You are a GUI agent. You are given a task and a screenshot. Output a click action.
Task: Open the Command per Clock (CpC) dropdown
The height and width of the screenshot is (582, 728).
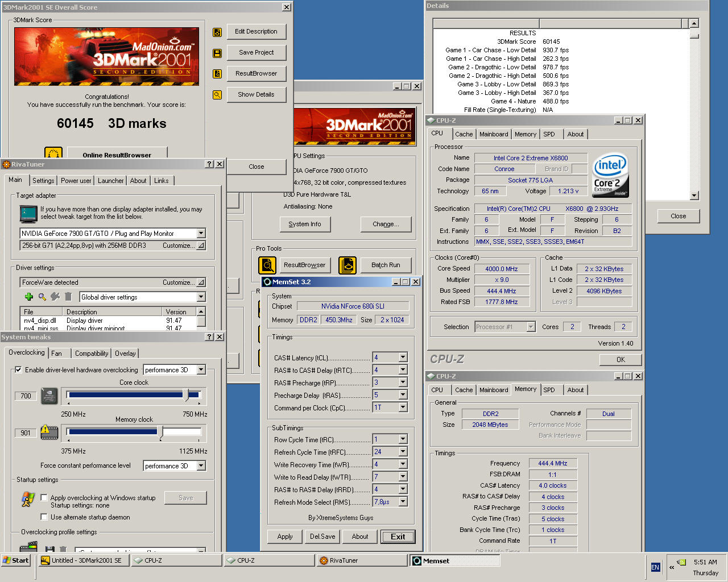tap(403, 408)
